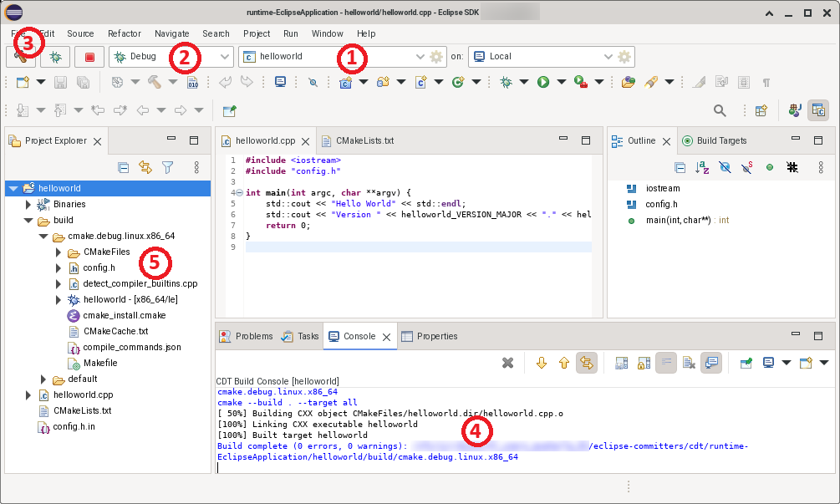Collapse helloworld project tree node
This screenshot has width=840, height=504.
tap(13, 189)
